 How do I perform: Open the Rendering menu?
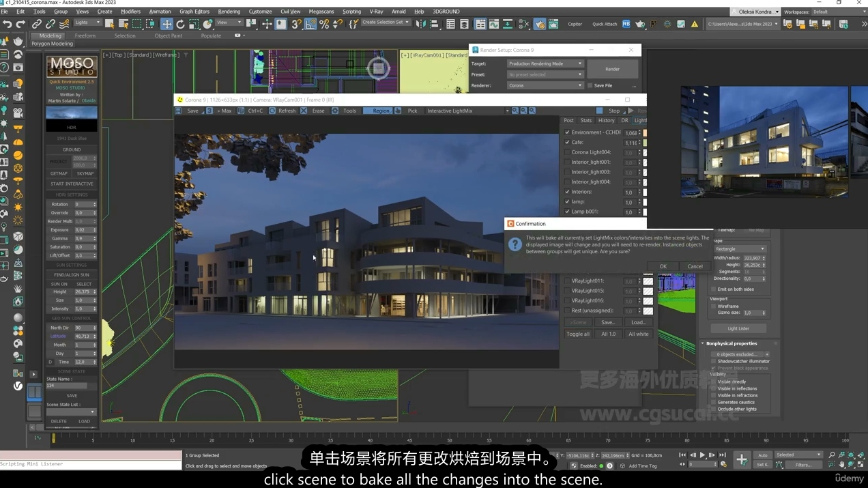pos(229,12)
